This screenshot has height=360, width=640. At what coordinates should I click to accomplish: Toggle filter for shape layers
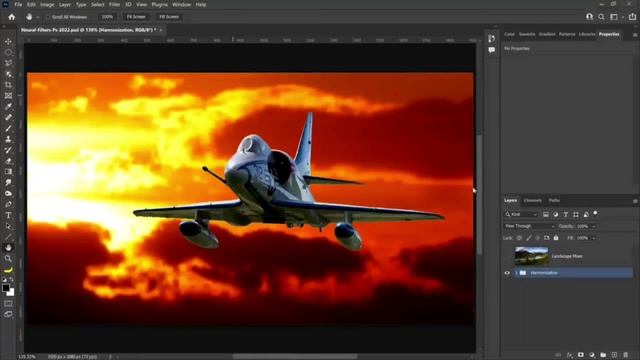[x=576, y=214]
